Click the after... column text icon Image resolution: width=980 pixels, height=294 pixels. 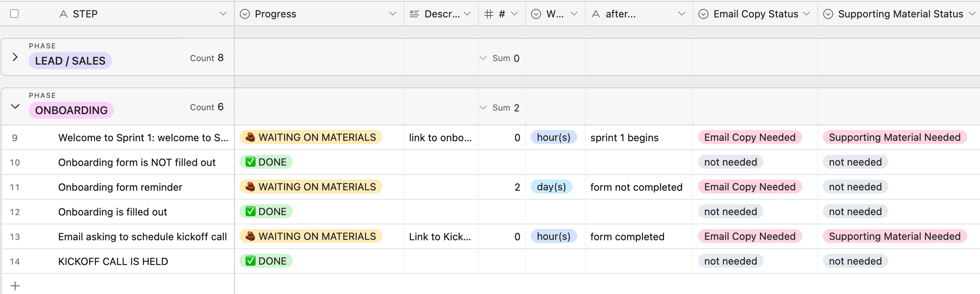(596, 14)
